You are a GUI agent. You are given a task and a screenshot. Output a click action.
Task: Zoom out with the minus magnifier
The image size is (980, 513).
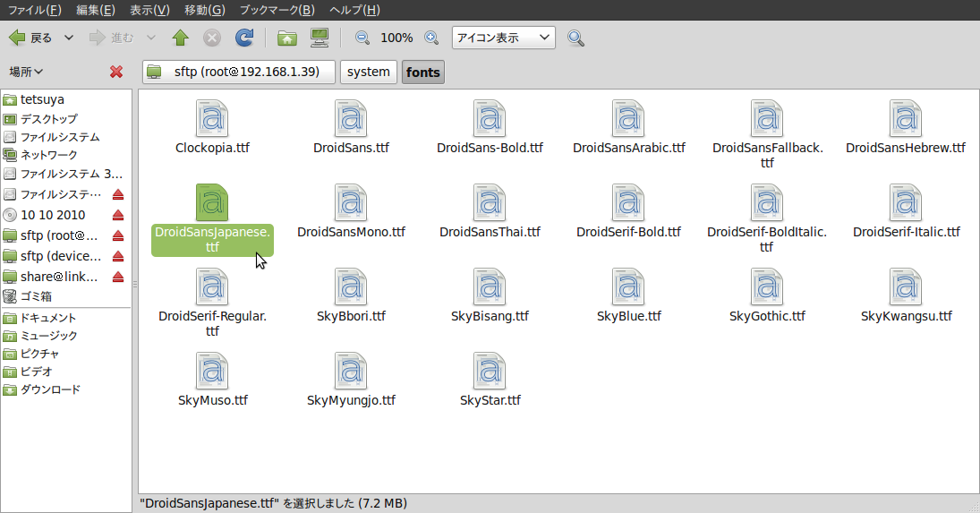(362, 38)
